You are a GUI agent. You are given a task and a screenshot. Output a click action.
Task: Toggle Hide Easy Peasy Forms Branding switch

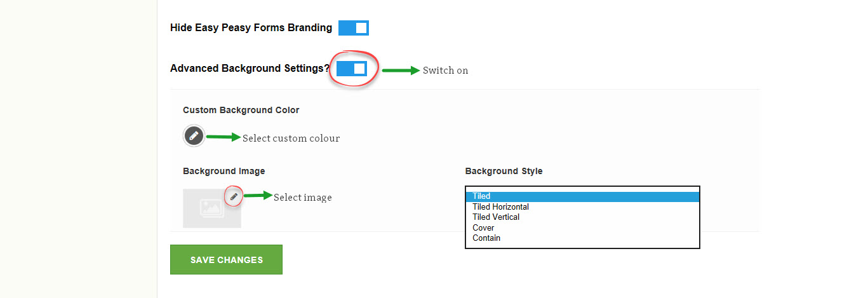pyautogui.click(x=353, y=28)
